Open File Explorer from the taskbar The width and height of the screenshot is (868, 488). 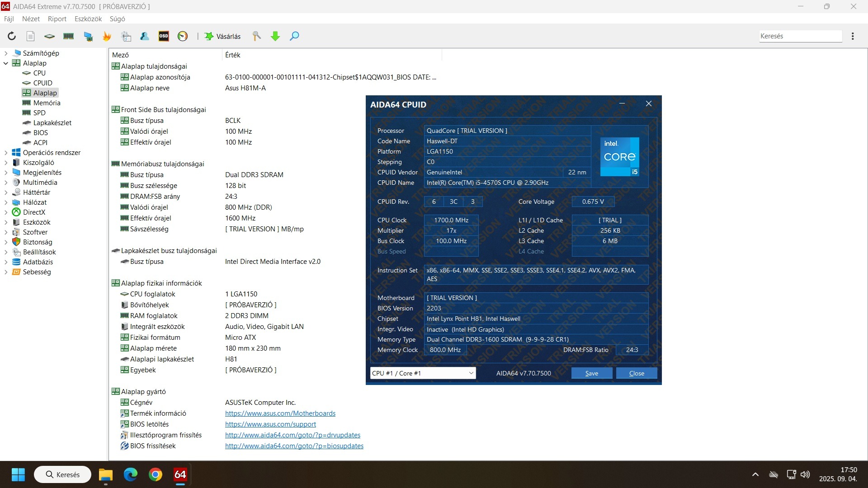[106, 475]
